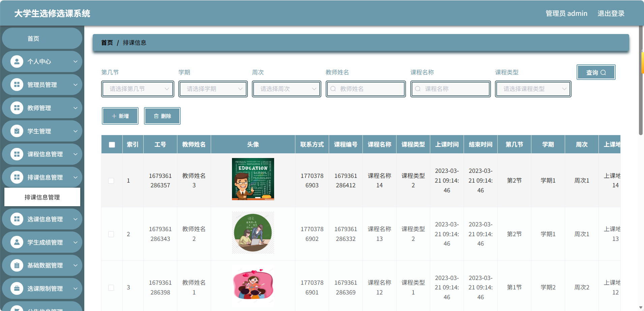The width and height of the screenshot is (644, 311).
Task: Expand the 选课信息管理 menu chevron
Action: coord(76,219)
